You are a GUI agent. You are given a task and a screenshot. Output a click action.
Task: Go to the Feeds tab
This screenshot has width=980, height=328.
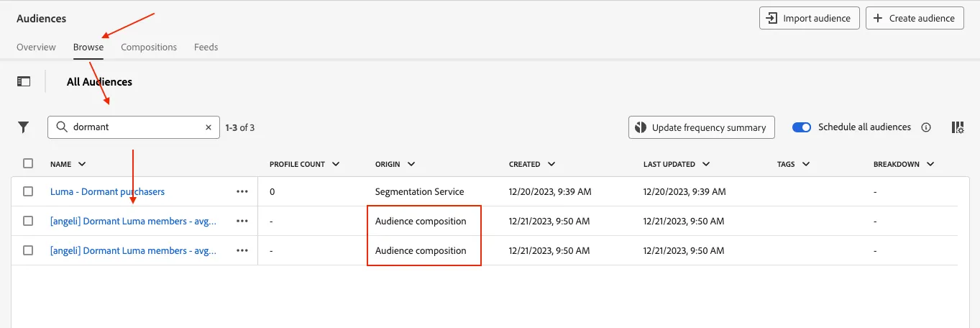[x=206, y=47]
